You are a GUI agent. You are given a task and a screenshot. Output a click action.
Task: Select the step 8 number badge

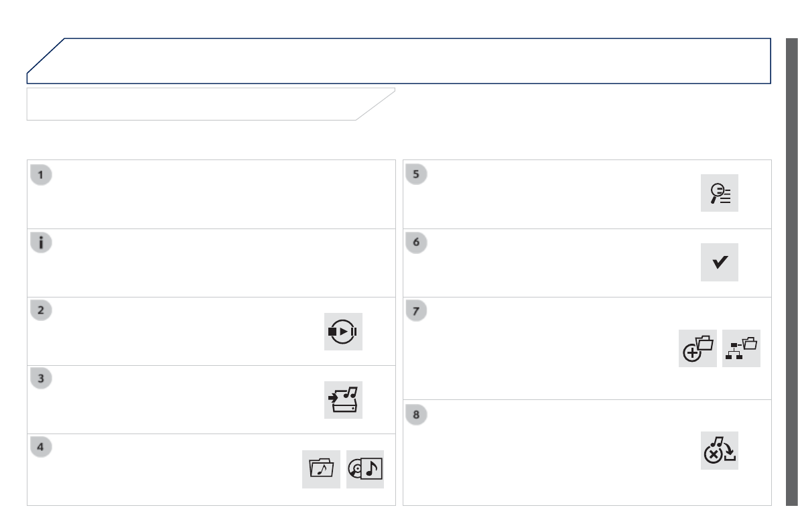416,415
